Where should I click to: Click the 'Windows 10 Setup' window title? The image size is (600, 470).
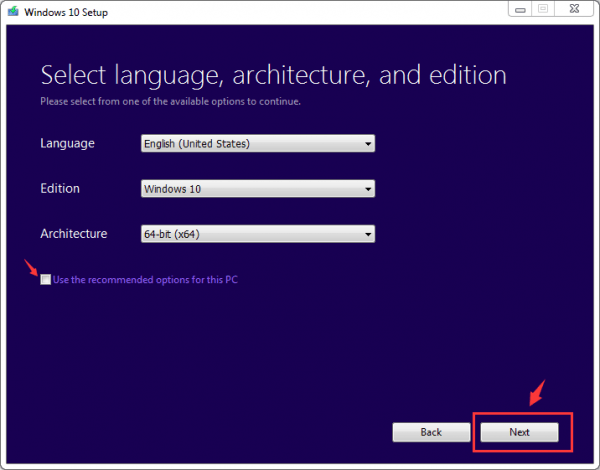(x=66, y=12)
